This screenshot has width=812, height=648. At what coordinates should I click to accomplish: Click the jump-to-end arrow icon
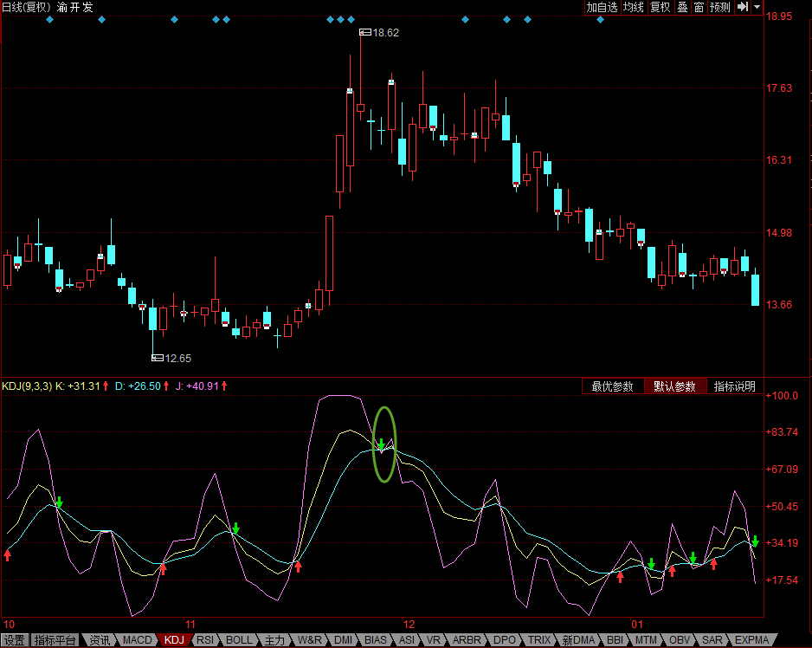[x=743, y=7]
